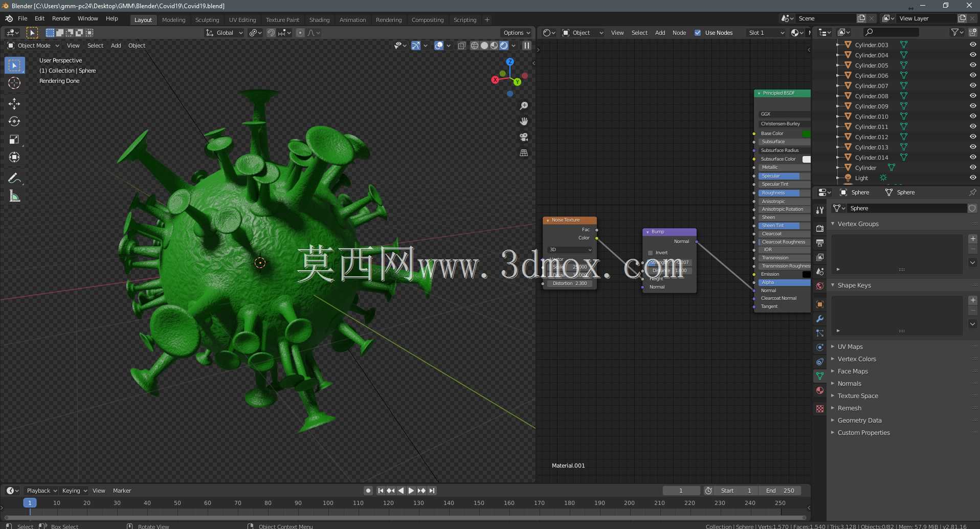980x529 pixels.
Task: Open the File menu
Action: tap(23, 18)
